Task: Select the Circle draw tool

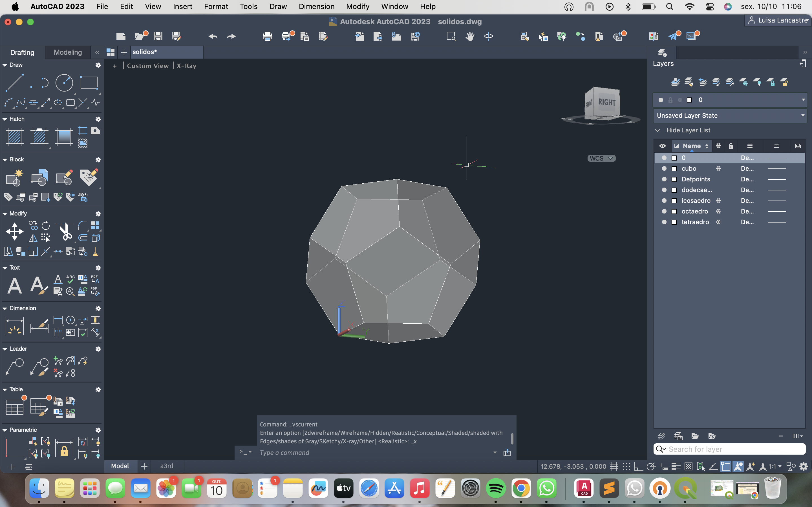Action: pos(64,83)
